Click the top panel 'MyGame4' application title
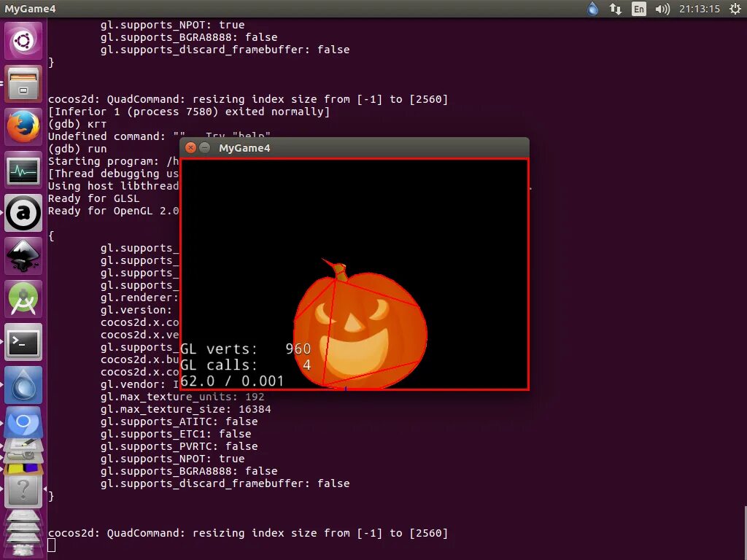Image resolution: width=747 pixels, height=560 pixels. [30, 9]
